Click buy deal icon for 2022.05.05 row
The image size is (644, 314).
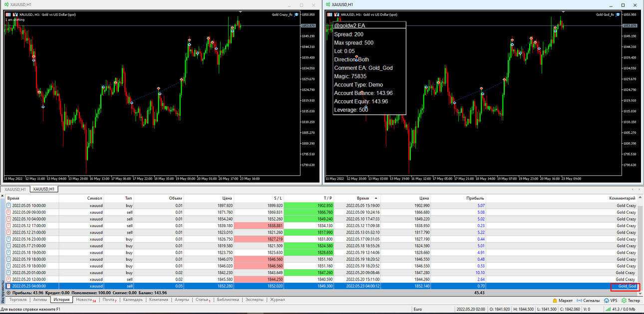tap(8, 205)
